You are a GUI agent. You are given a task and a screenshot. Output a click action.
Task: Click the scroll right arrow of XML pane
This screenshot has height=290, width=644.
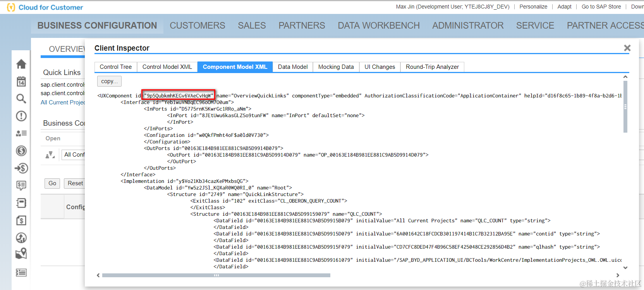pos(618,275)
